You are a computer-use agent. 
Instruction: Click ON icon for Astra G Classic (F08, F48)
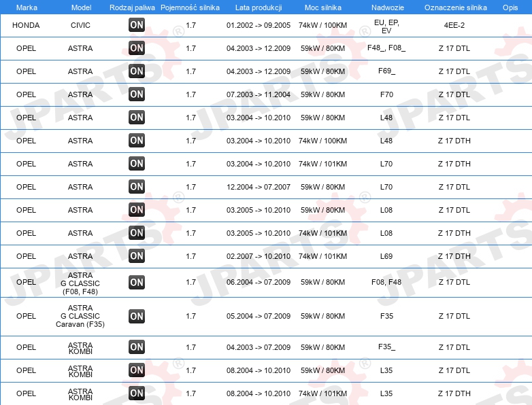click(x=137, y=282)
